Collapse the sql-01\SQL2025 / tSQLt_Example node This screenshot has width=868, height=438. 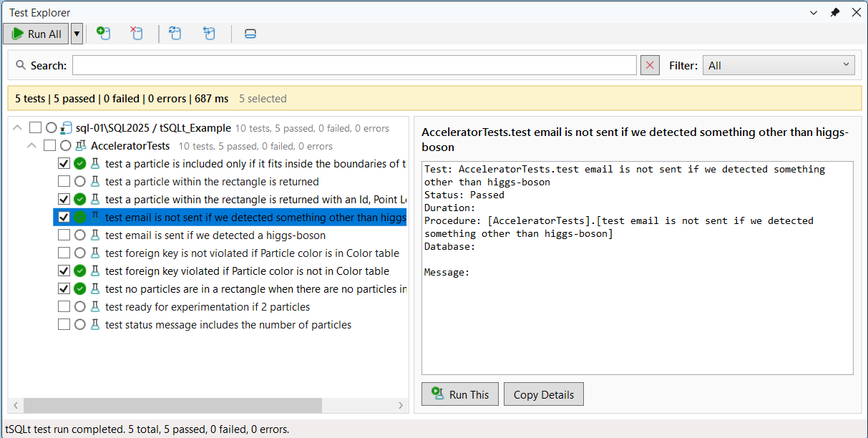pyautogui.click(x=17, y=128)
